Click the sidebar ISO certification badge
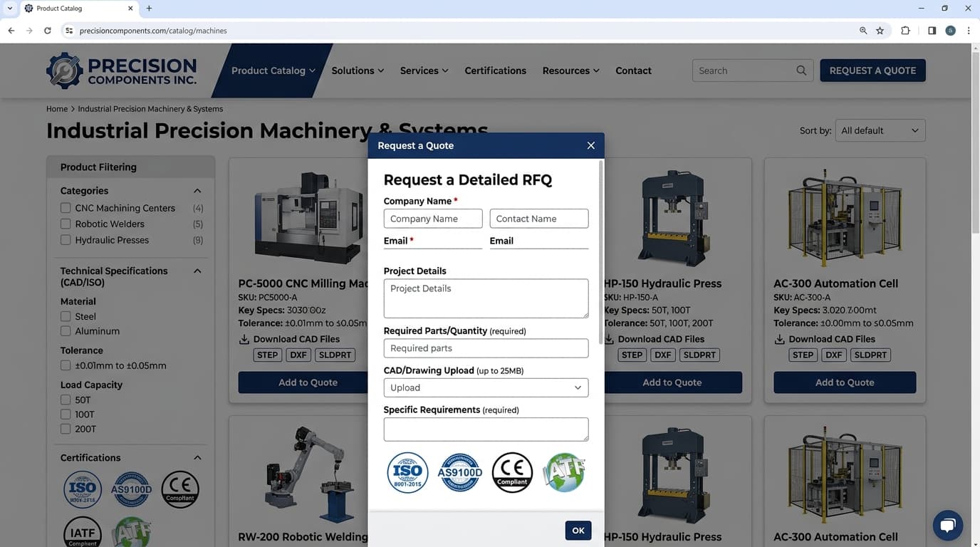Viewport: 980px width, 547px height. (x=83, y=489)
